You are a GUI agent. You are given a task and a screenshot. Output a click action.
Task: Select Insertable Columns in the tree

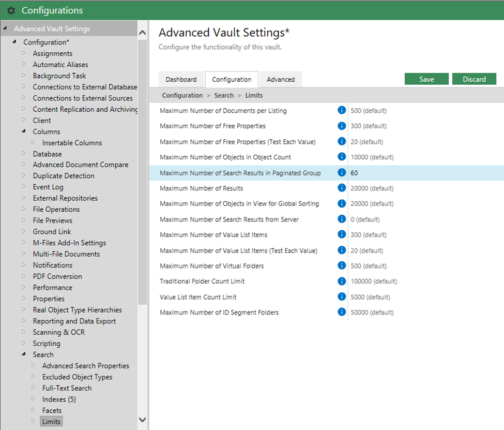[72, 143]
